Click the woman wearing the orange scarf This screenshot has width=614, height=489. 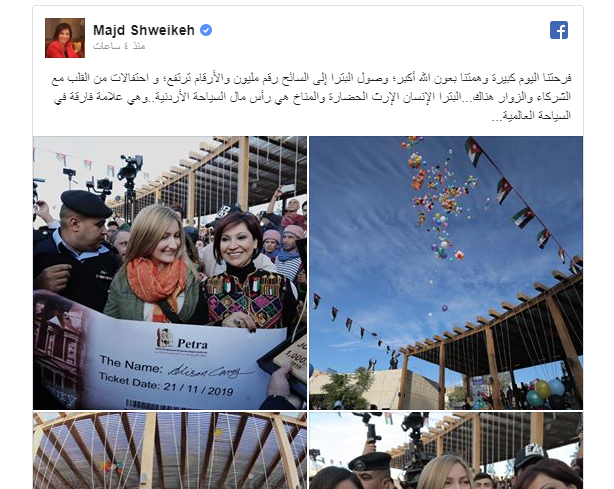pos(155,266)
